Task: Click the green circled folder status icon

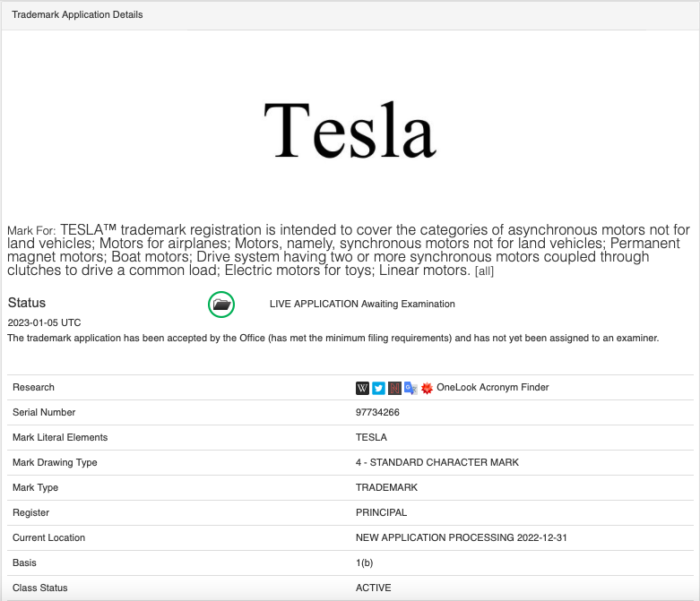Action: [x=221, y=305]
